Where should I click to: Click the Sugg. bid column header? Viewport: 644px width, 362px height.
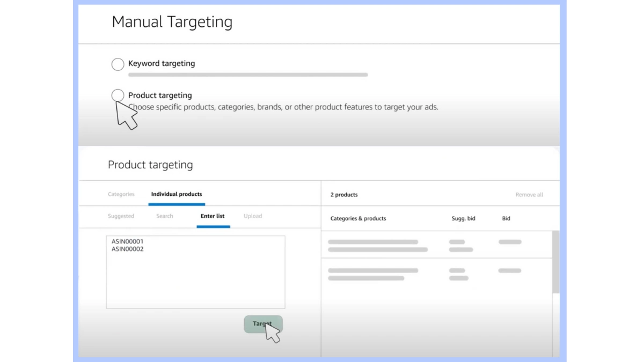click(x=463, y=218)
